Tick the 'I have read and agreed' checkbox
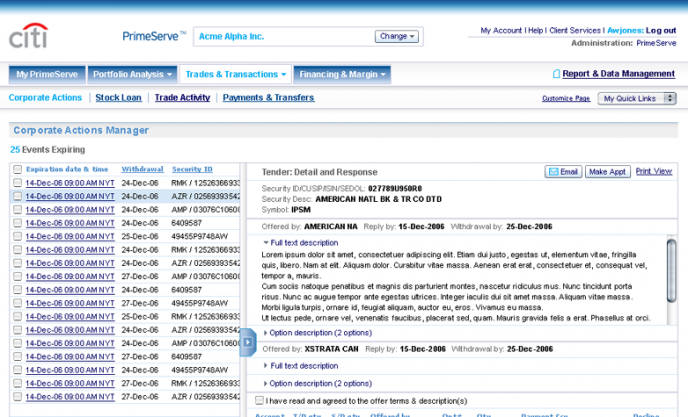This screenshot has width=688, height=417. (x=260, y=400)
